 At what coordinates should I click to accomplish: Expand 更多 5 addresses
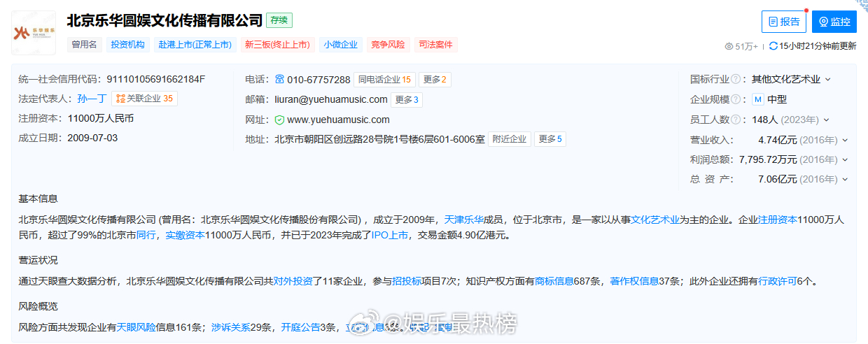coord(550,139)
